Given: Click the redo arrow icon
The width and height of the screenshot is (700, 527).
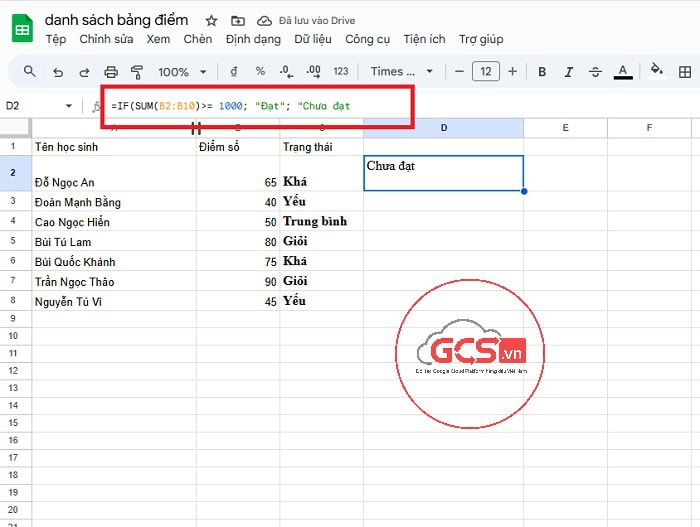Looking at the screenshot, I should click(x=84, y=72).
